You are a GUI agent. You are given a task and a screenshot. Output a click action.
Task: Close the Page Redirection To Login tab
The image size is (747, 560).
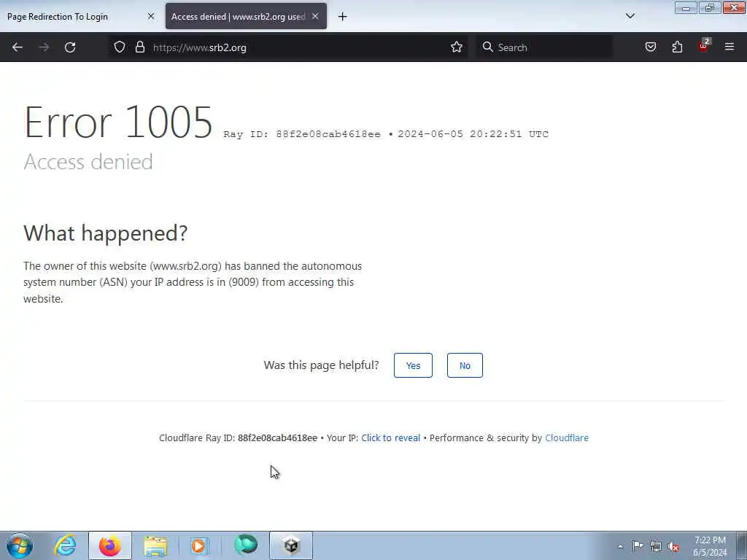tap(151, 16)
